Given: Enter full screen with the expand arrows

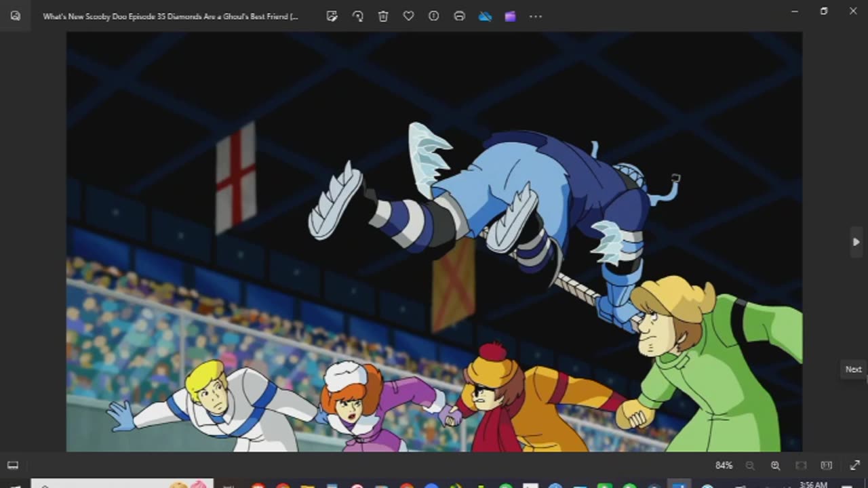Looking at the screenshot, I should (854, 465).
